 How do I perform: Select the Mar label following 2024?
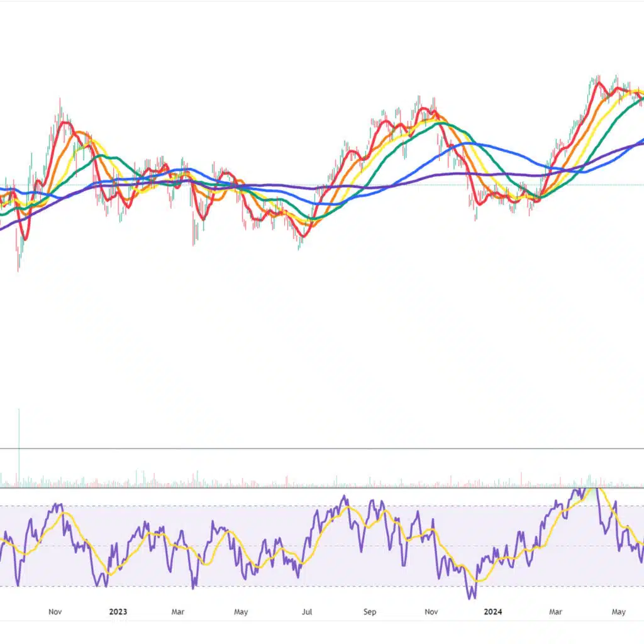(555, 611)
